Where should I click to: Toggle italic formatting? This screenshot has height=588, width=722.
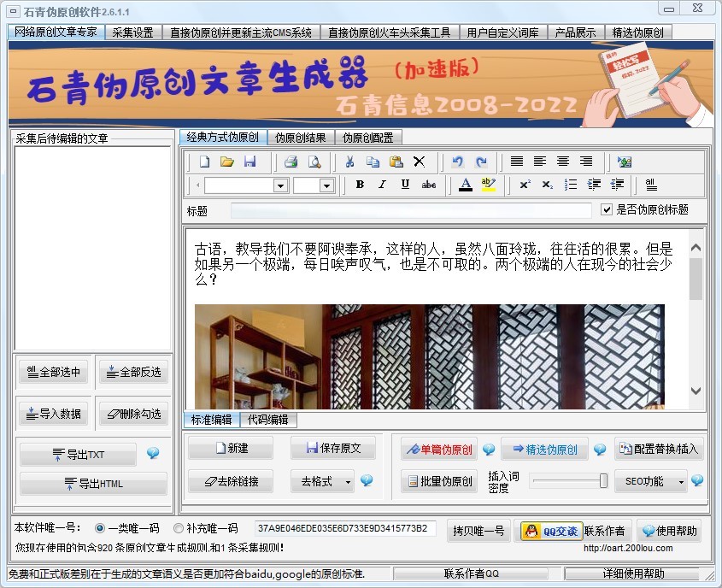(x=382, y=185)
